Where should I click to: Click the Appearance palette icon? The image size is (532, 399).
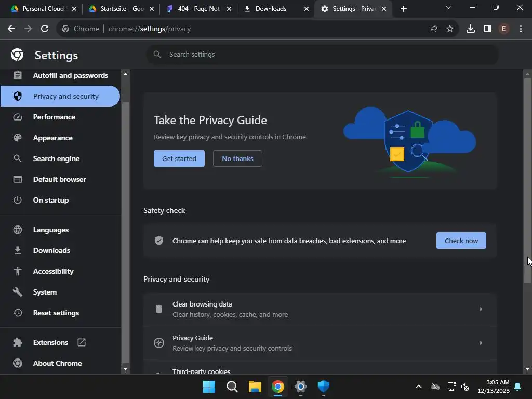point(18,138)
